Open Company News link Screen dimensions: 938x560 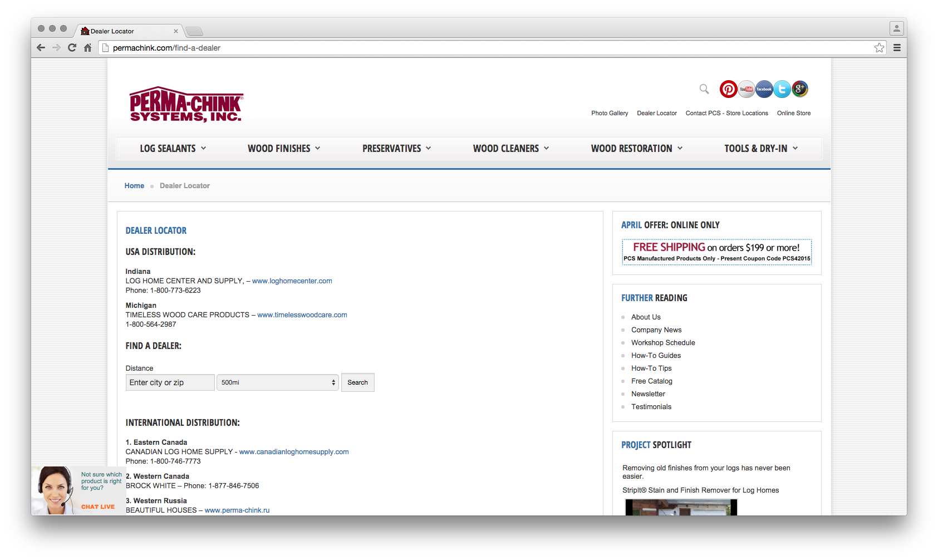pyautogui.click(x=656, y=330)
